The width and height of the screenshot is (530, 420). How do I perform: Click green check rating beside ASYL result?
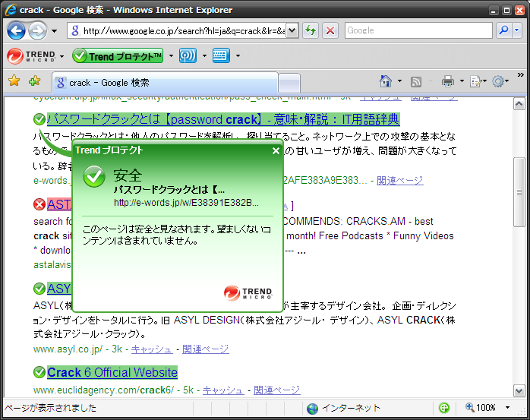pyautogui.click(x=39, y=289)
